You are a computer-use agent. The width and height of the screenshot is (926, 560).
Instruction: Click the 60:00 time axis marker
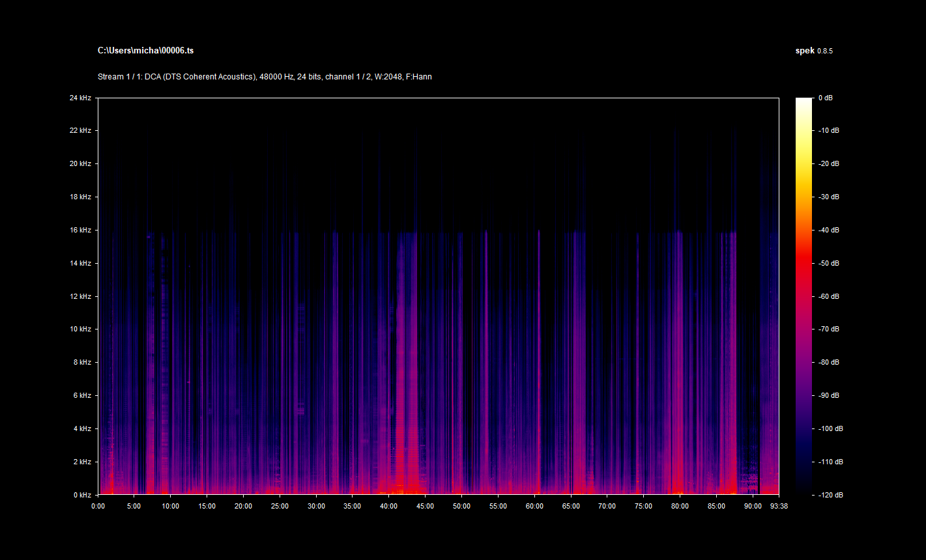534,505
